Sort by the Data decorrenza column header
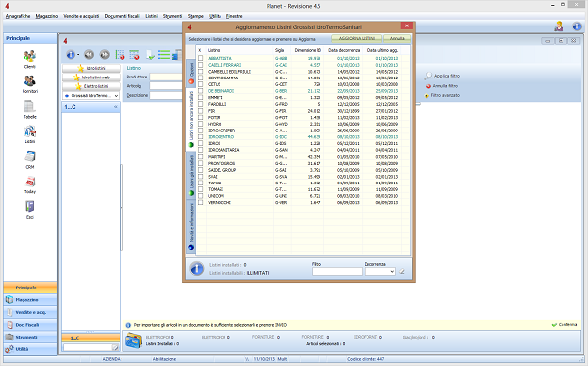 pos(344,50)
